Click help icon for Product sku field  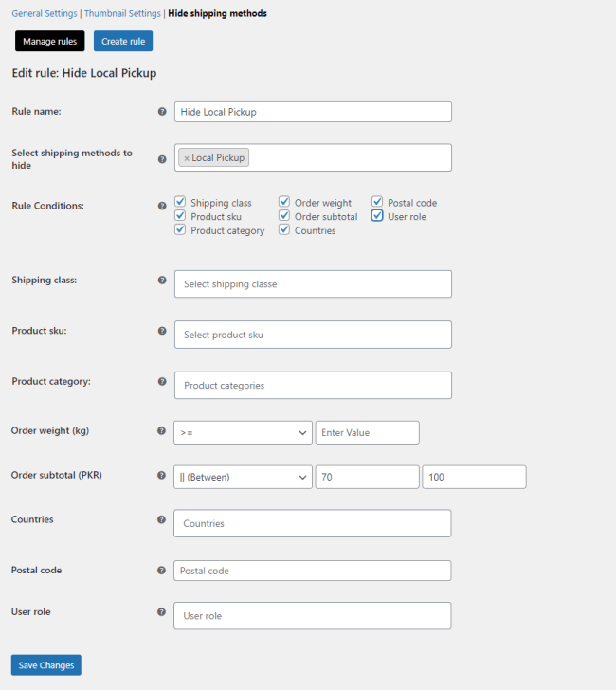coord(162,331)
